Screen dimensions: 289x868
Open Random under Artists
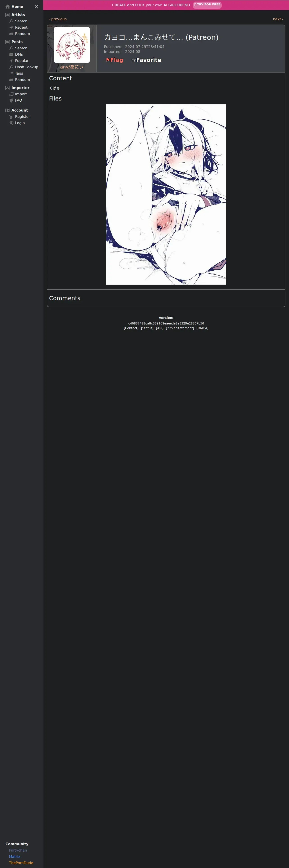(23, 34)
